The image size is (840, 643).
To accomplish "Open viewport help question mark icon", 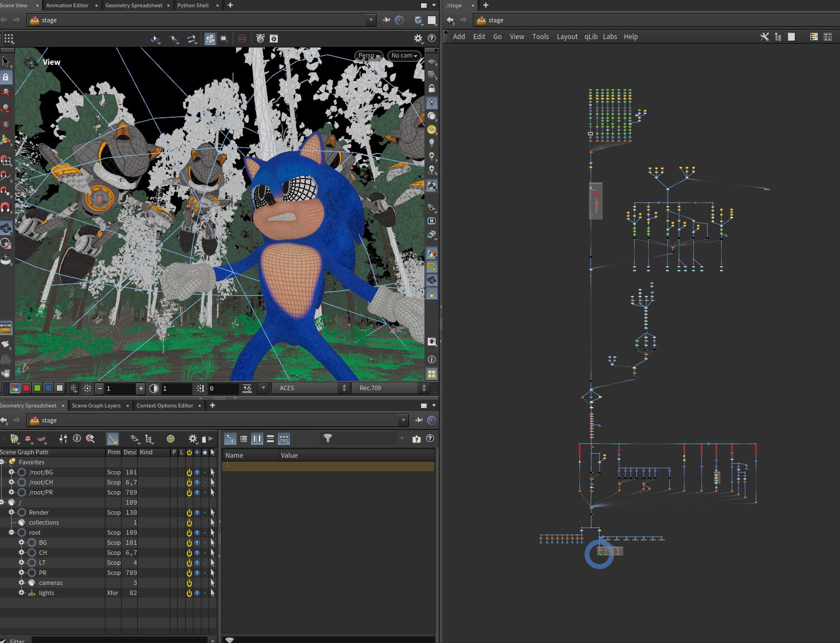I will pyautogui.click(x=431, y=39).
